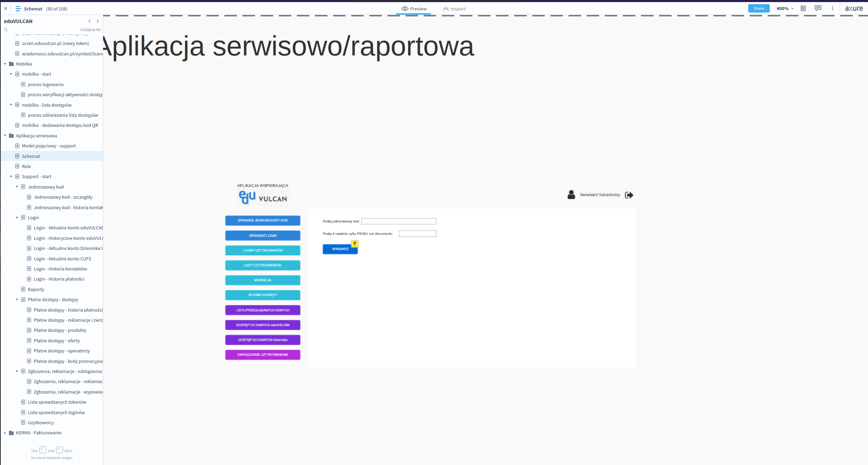This screenshot has height=465, width=868.
Task: Open the 400% zoom dropdown
Action: click(785, 9)
